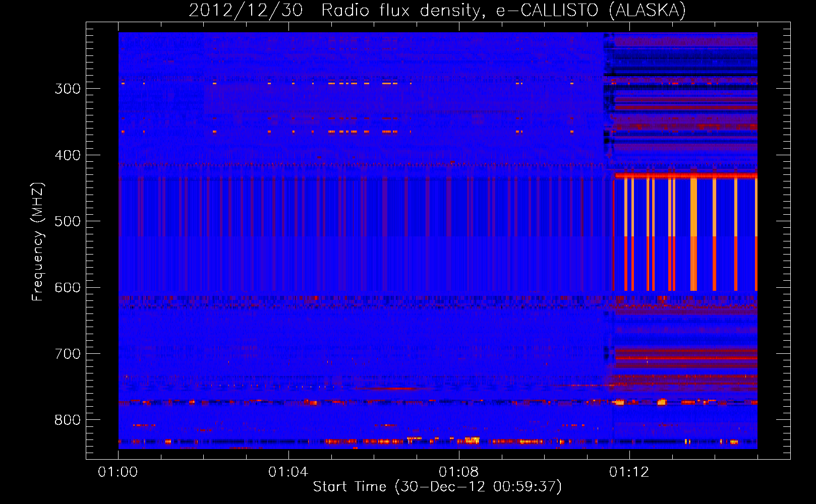Click the plot title "Radio flux density, e-CALLISTO (ALASKA)"
816x504 pixels.
[x=503, y=10]
